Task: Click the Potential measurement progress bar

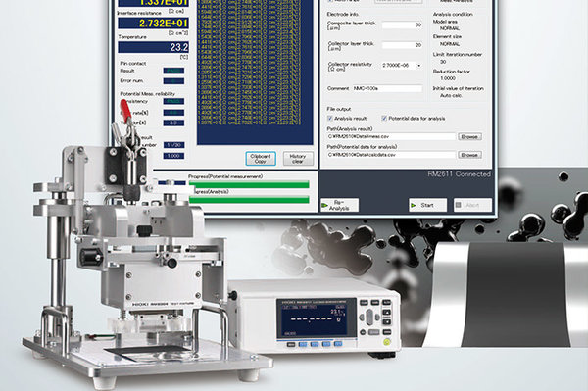Action: click(249, 184)
